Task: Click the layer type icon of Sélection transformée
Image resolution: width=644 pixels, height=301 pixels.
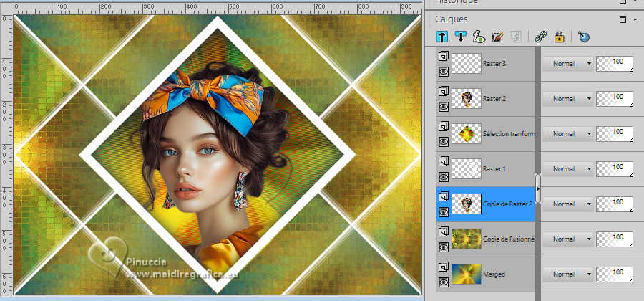Action: [x=443, y=126]
